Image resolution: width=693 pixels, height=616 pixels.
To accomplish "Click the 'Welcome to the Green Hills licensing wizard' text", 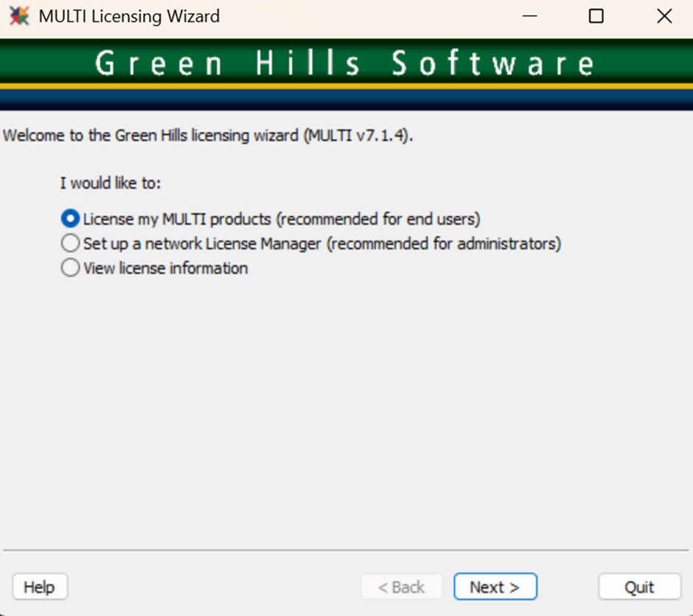I will (208, 136).
